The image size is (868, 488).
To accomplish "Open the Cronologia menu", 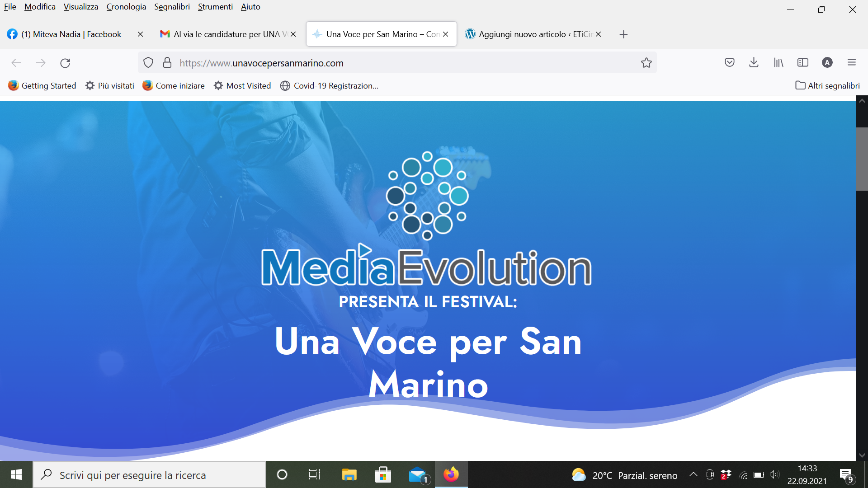I will (x=126, y=7).
